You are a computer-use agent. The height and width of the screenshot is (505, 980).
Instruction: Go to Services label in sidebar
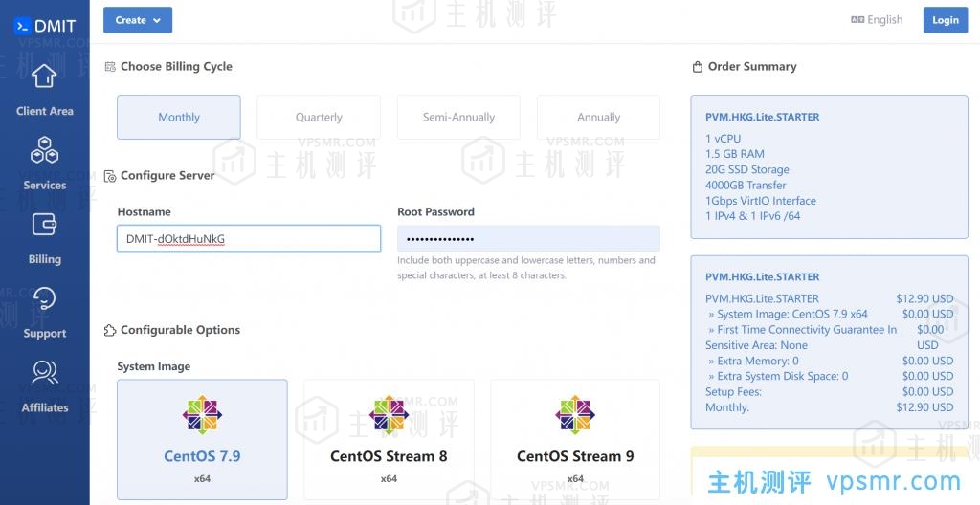click(x=44, y=185)
